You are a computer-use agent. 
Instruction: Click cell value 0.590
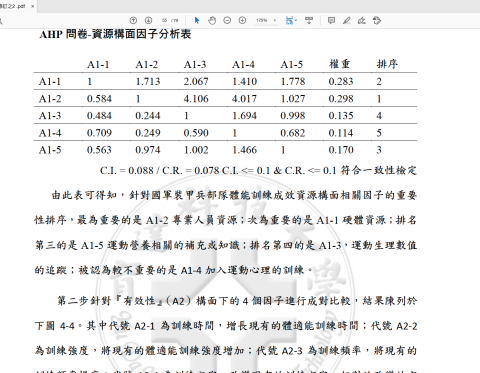point(196,133)
